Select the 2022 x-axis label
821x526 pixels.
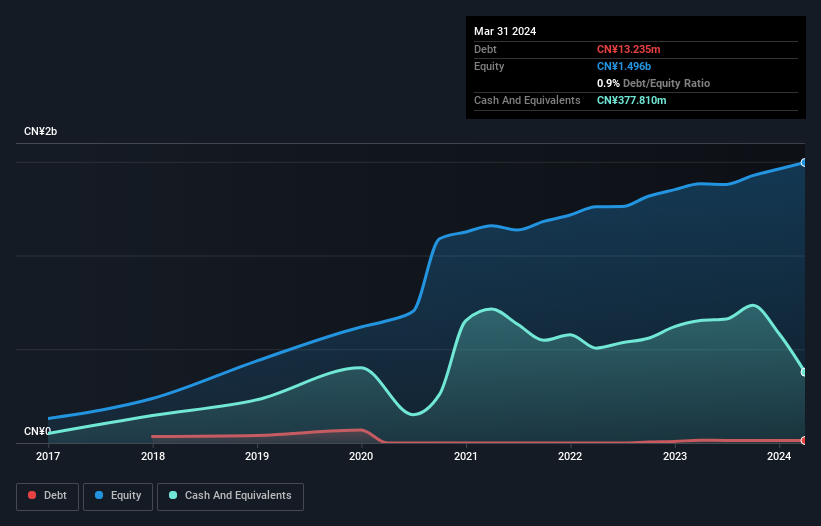570,457
